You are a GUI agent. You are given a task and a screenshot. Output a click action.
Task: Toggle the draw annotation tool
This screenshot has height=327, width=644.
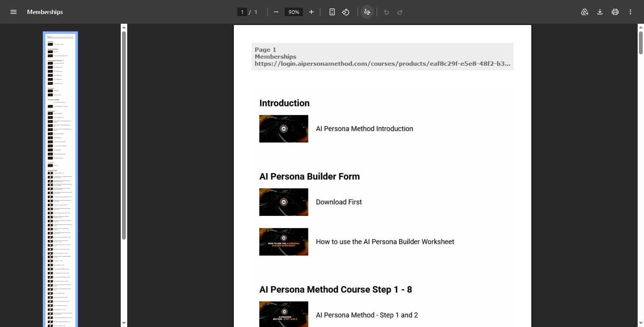(x=367, y=12)
